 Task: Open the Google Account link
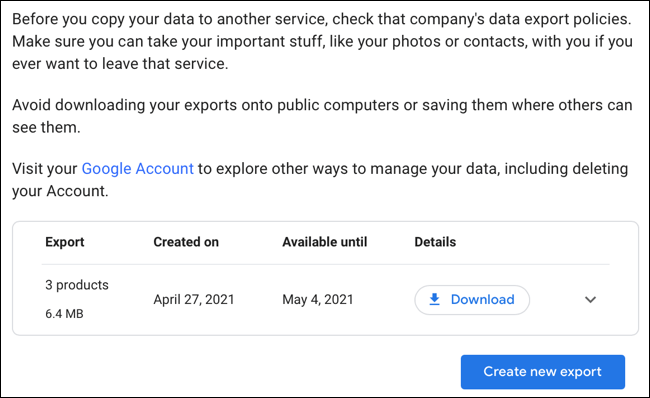pos(138,169)
